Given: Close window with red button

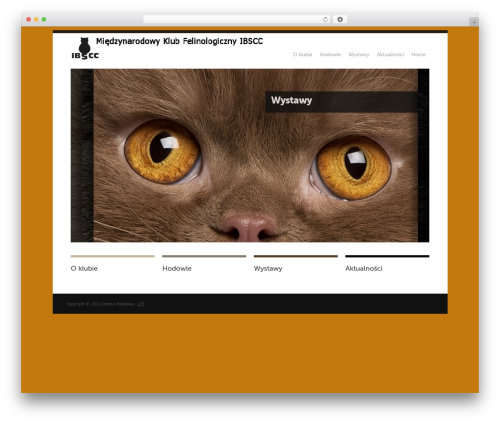Looking at the screenshot, I should [x=29, y=19].
